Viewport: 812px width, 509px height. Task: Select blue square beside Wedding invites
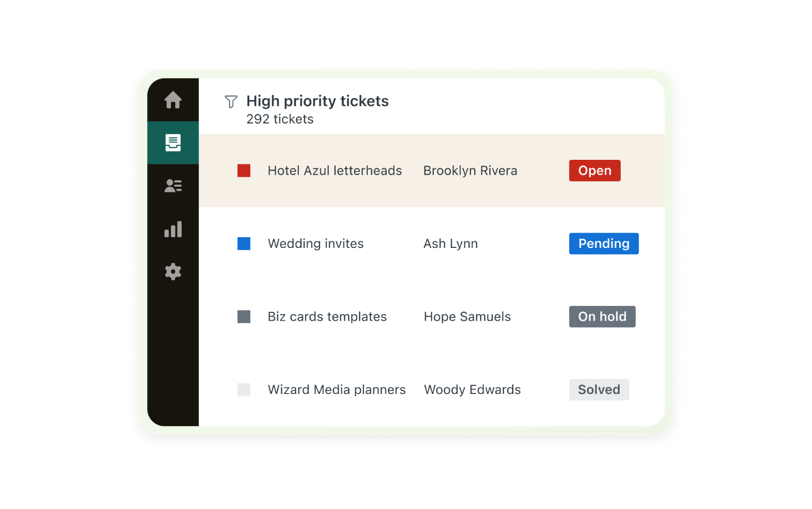[x=244, y=244]
